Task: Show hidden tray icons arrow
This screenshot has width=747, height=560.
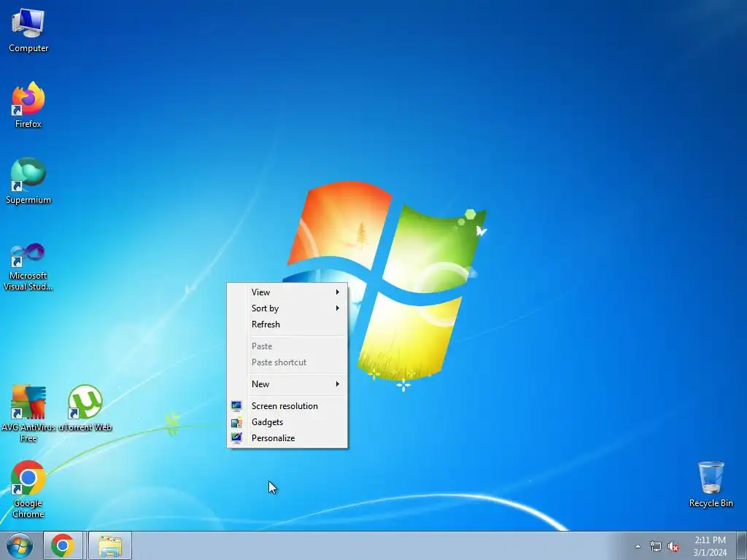Action: tap(638, 546)
